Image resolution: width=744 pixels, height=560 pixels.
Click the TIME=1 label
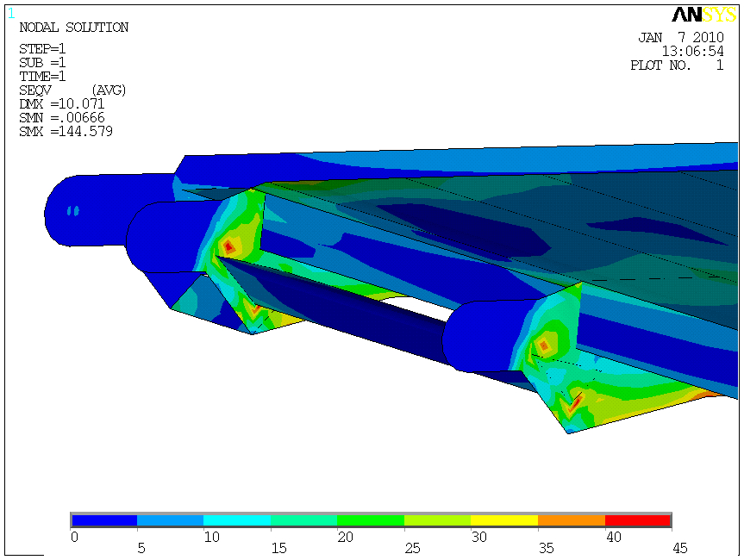[x=42, y=77]
